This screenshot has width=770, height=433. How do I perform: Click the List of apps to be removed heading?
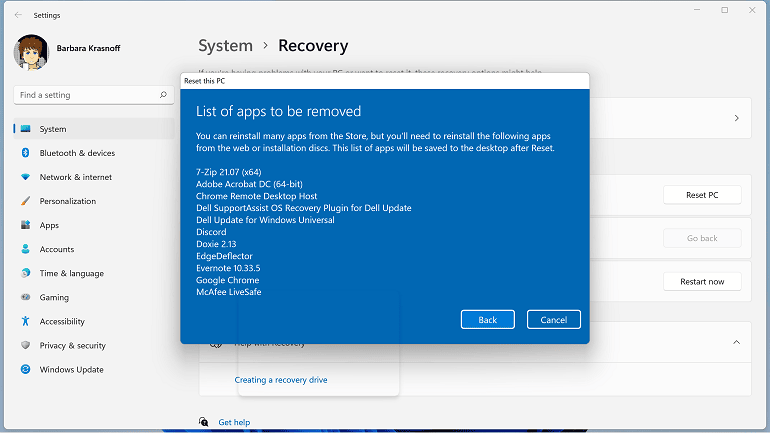coord(278,111)
